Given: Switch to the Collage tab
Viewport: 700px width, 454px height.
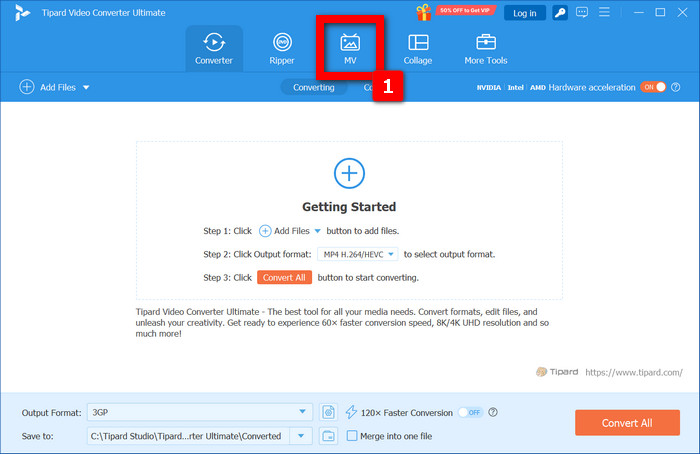Looking at the screenshot, I should point(418,49).
